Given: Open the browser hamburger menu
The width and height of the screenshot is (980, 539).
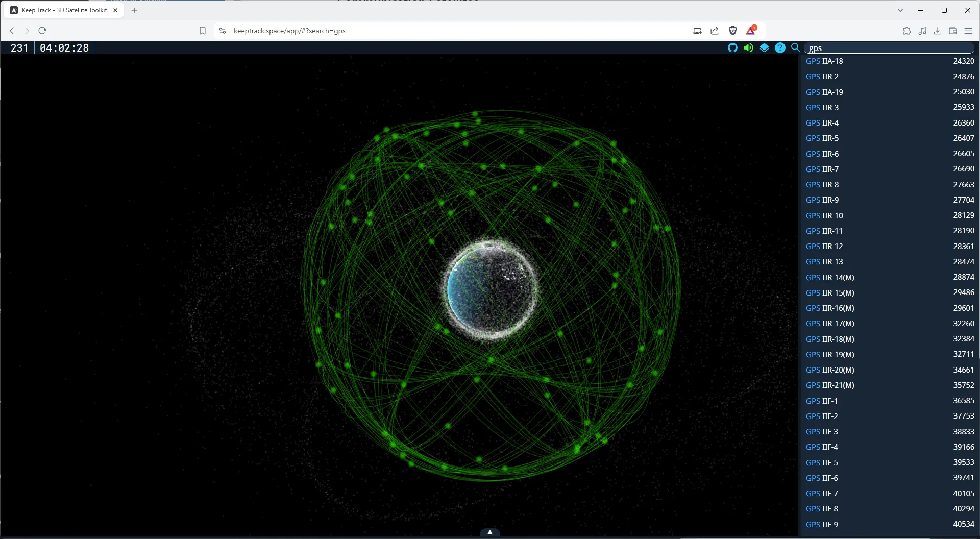Looking at the screenshot, I should click(x=968, y=31).
